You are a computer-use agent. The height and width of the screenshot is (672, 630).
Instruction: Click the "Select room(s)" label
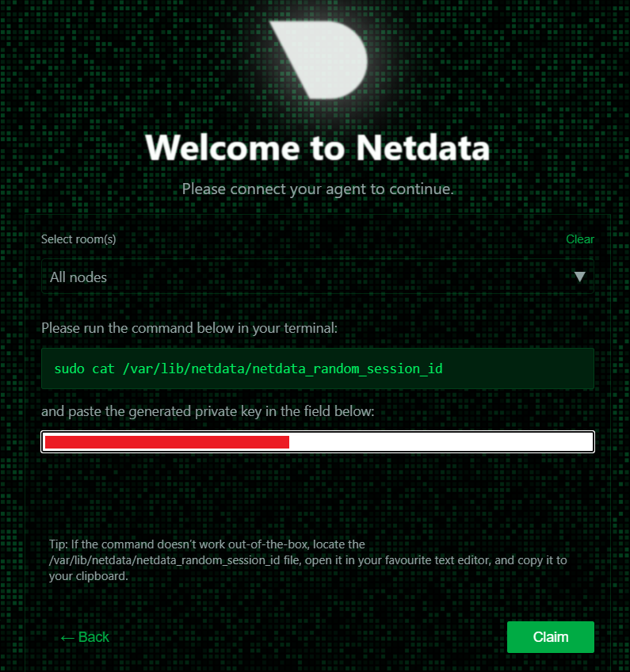click(x=78, y=239)
